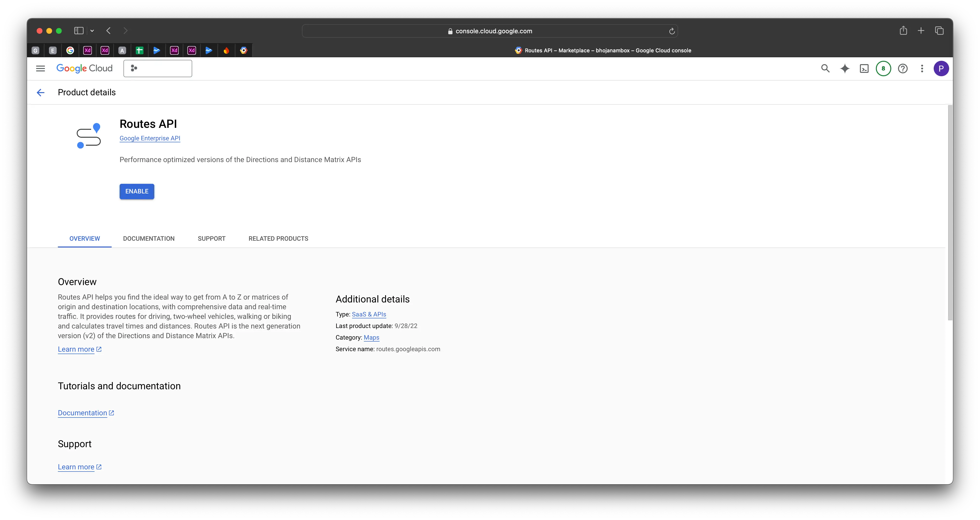Go back with the Product details arrow
Viewport: 980px width, 520px height.
click(40, 92)
